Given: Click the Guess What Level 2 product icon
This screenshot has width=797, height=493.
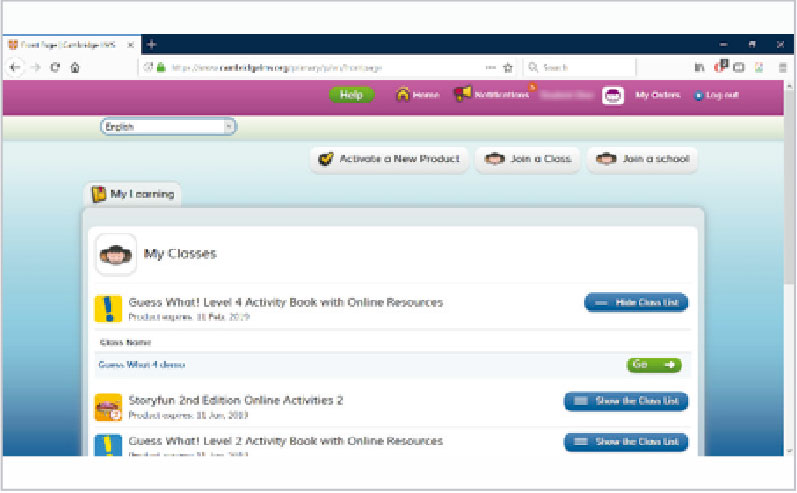Looking at the screenshot, I should (x=108, y=445).
